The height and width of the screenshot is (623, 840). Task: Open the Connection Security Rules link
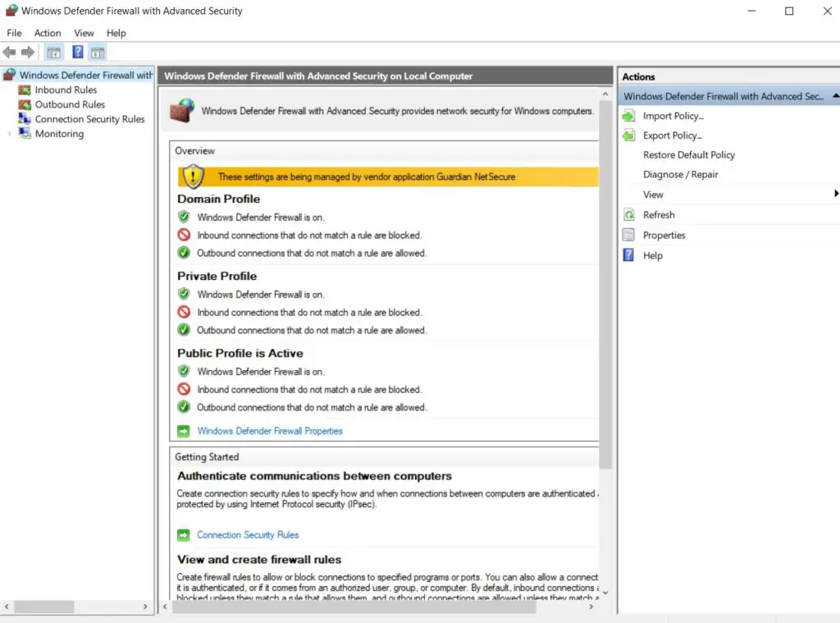(x=248, y=534)
